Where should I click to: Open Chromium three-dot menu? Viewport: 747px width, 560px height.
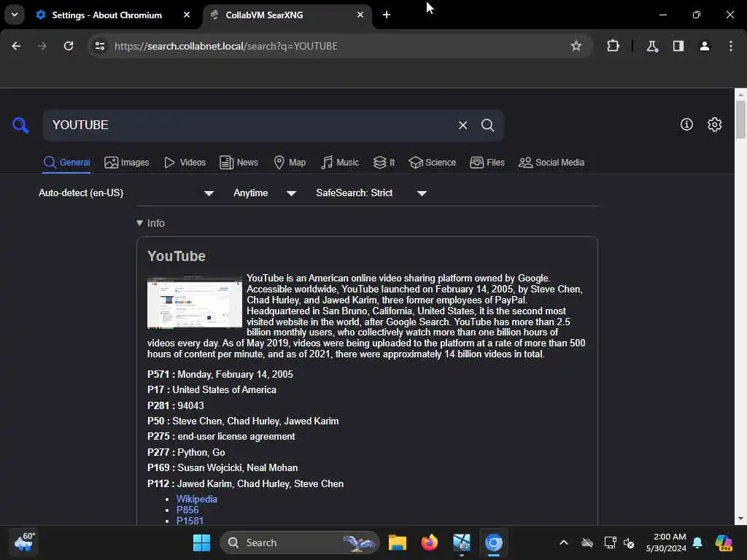point(731,46)
